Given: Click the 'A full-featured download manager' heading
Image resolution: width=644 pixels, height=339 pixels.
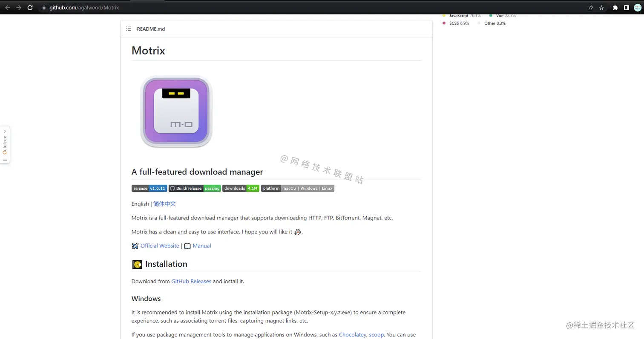Looking at the screenshot, I should [x=197, y=172].
